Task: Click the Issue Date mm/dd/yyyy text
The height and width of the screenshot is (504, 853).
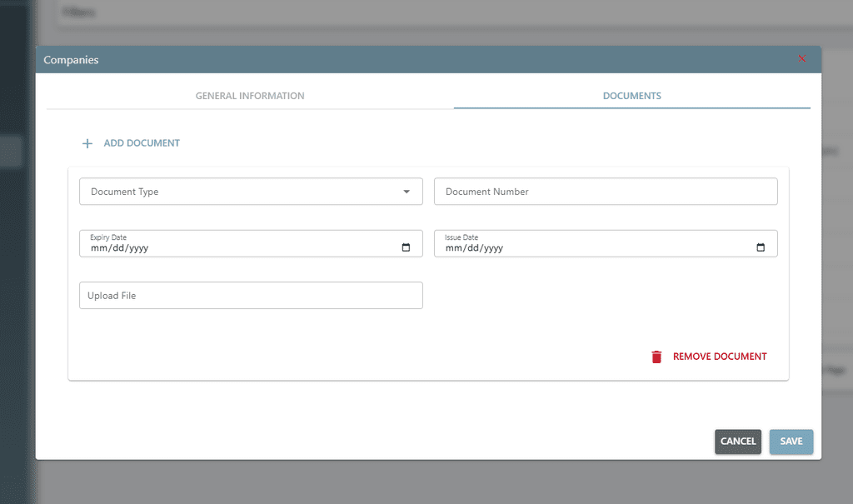Action: (474, 248)
